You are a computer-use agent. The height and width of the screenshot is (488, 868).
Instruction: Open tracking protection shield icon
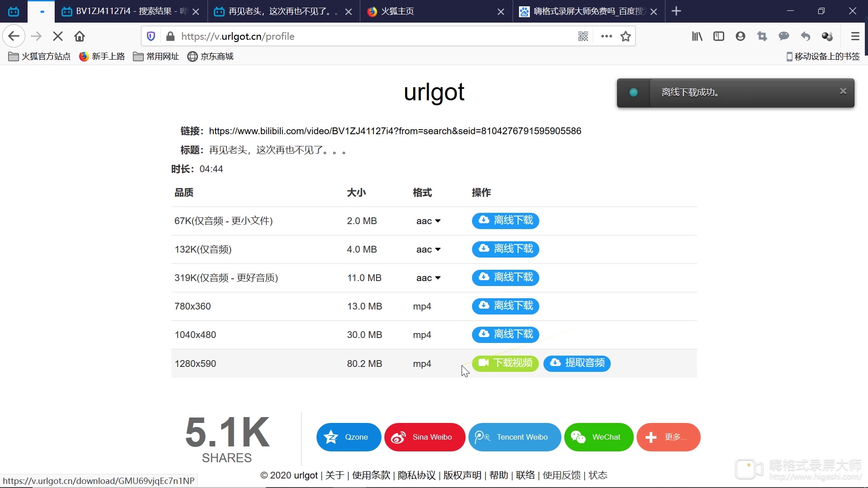(151, 36)
